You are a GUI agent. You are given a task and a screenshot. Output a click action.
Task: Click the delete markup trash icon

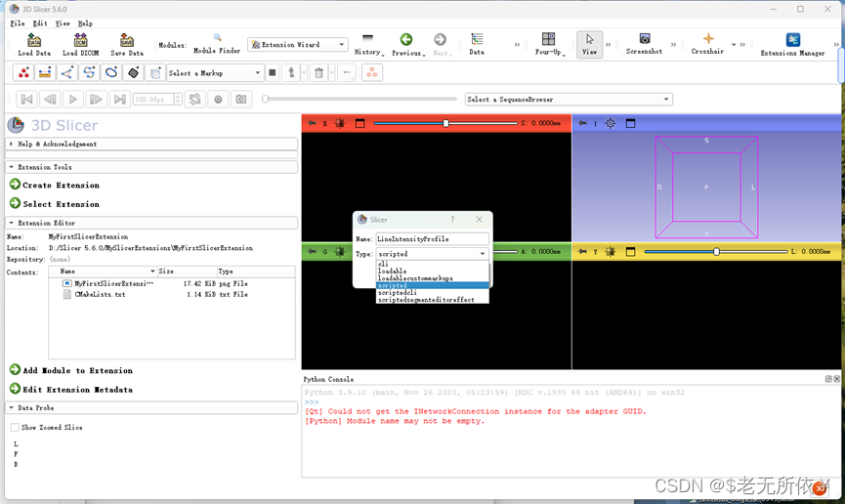pos(319,73)
